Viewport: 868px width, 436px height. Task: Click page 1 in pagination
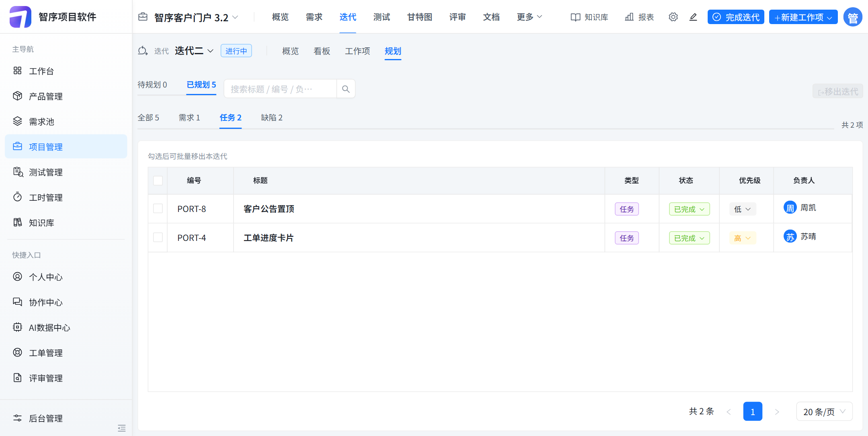(753, 412)
